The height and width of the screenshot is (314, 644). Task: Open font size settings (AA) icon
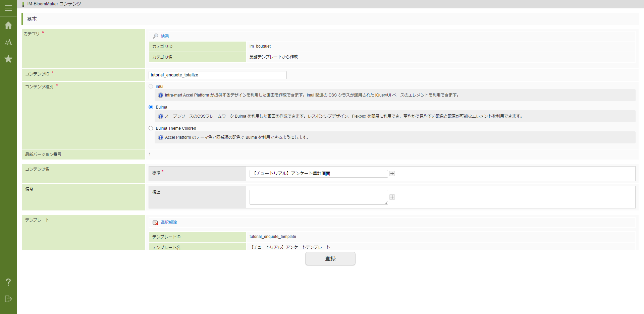pos(8,42)
